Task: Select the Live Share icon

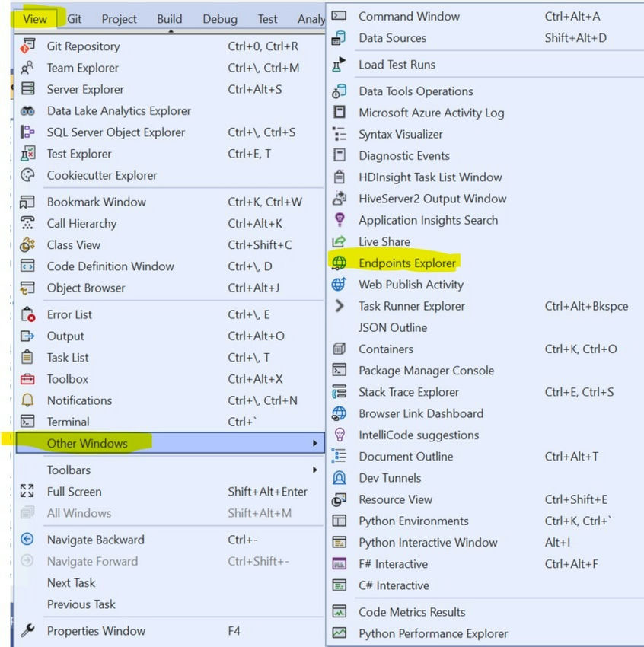Action: [x=340, y=241]
